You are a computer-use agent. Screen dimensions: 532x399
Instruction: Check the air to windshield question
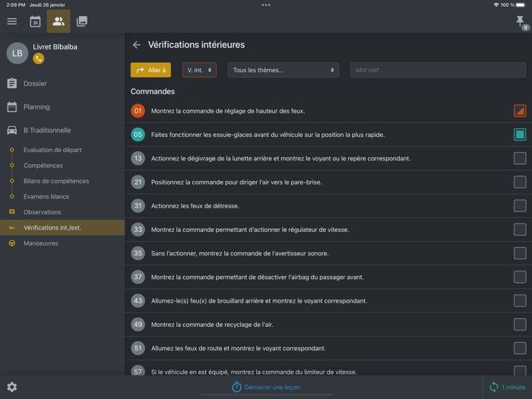point(520,182)
